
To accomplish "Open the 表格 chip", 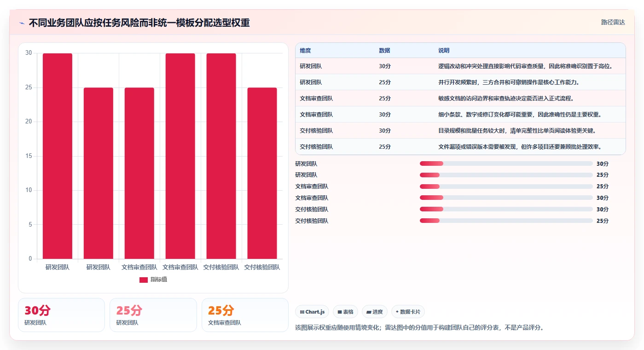I will (x=345, y=312).
